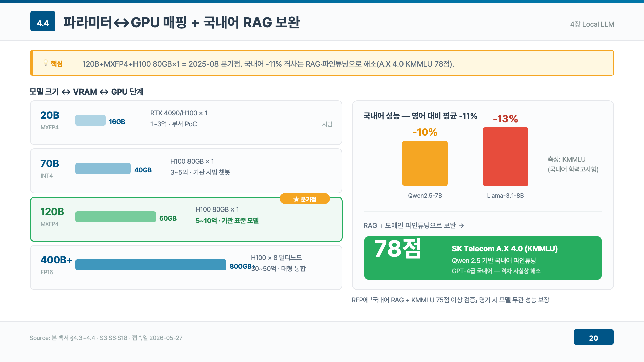The width and height of the screenshot is (644, 362).
Task: Select the 70B INT4 model card
Action: click(x=186, y=171)
